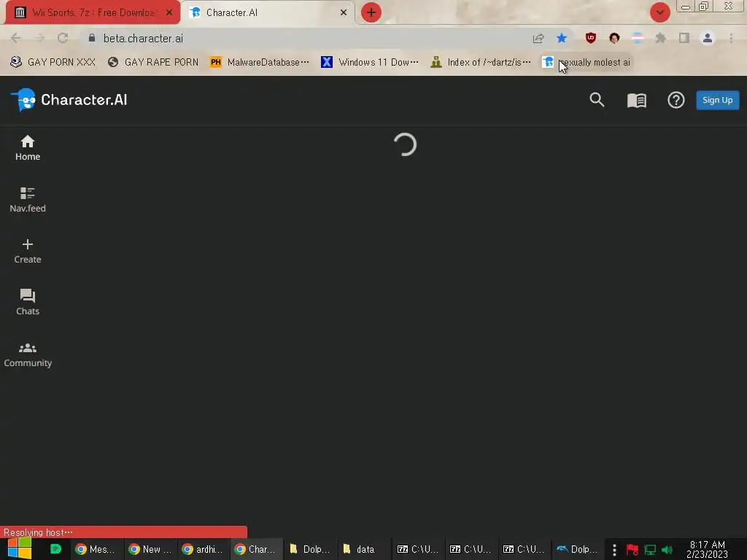Switch to the New ... Chrome taskbar window
The width and height of the screenshot is (747, 560).
point(150,549)
